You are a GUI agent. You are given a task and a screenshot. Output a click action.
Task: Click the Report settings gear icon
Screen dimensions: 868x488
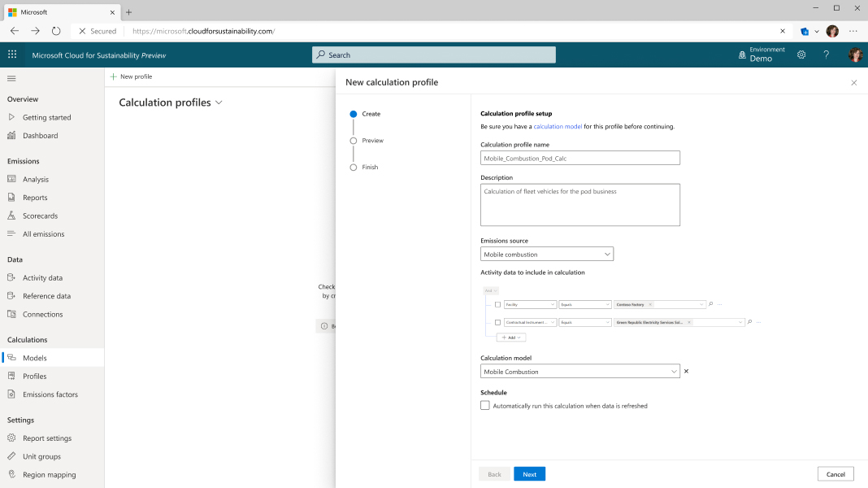point(11,438)
